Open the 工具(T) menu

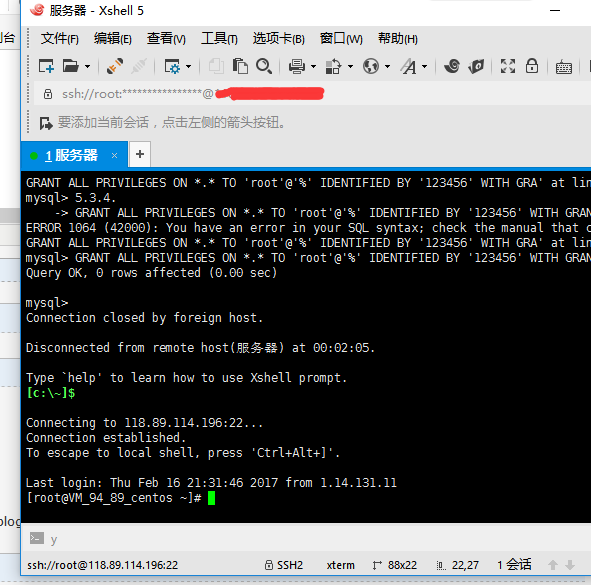pyautogui.click(x=219, y=38)
